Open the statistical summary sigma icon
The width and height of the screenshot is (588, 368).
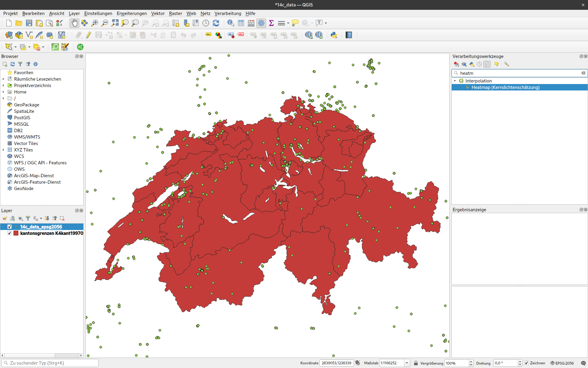pyautogui.click(x=271, y=23)
